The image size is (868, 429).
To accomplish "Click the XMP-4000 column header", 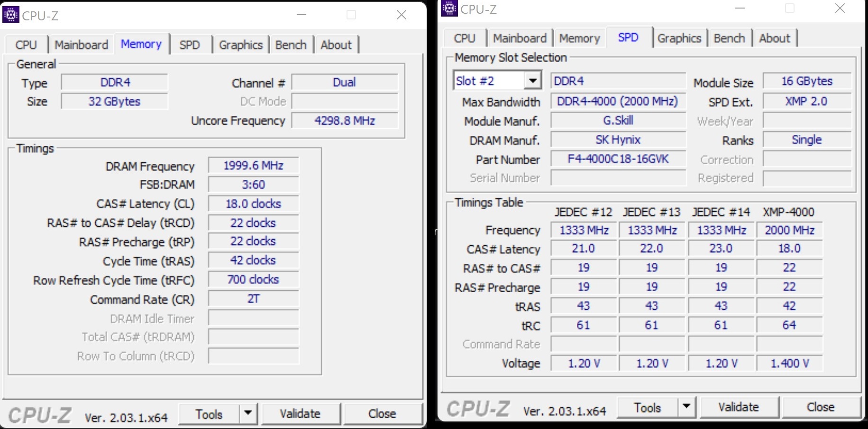I will pos(789,212).
